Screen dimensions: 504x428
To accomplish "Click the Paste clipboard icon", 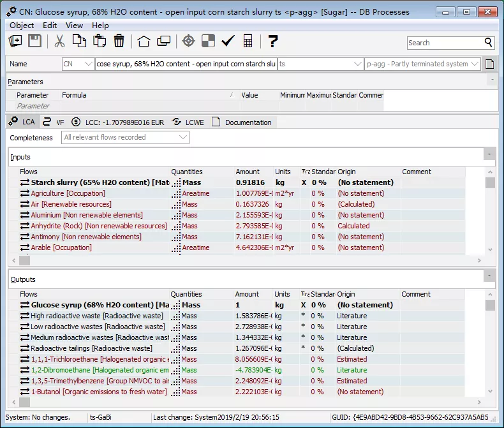I will (100, 41).
